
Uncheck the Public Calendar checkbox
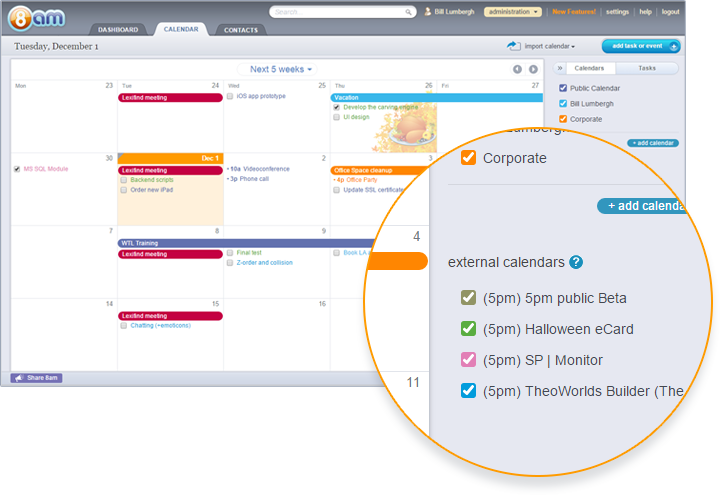coord(564,88)
